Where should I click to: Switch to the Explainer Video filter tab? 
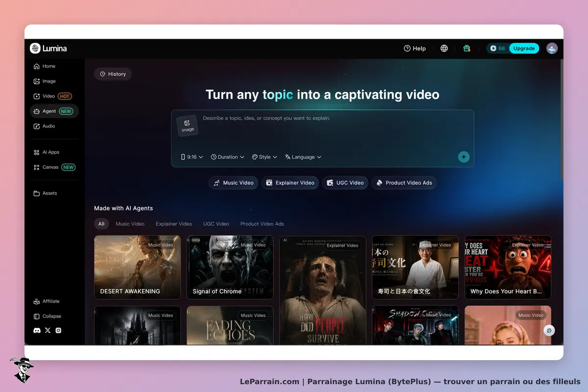[174, 224]
